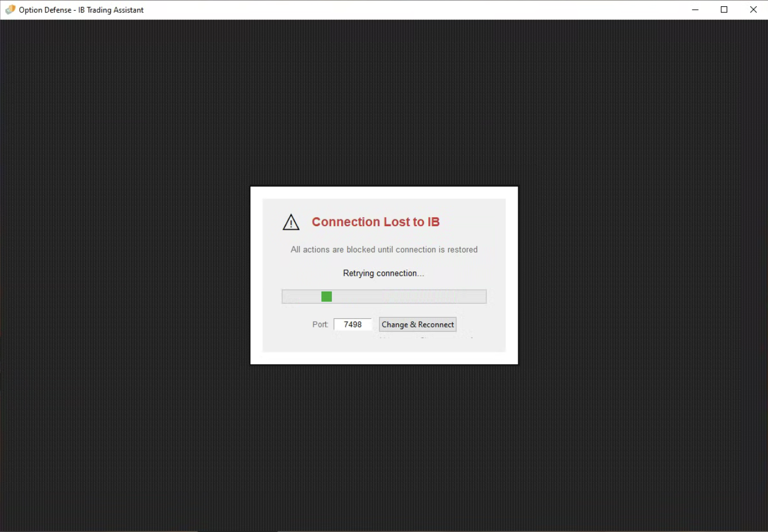
Task: Click the white frame around the dialog
Action: [x=384, y=359]
